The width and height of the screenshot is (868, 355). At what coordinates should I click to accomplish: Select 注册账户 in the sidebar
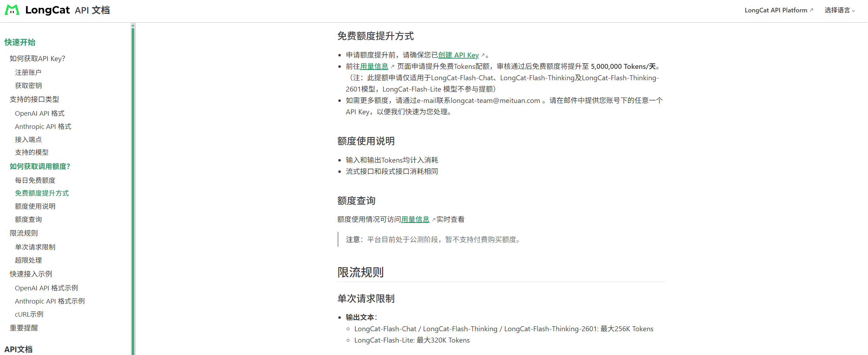pos(28,72)
